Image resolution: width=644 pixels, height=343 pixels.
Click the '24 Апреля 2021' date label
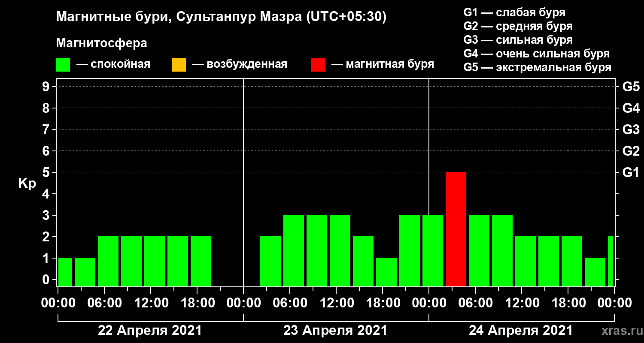[x=521, y=331]
